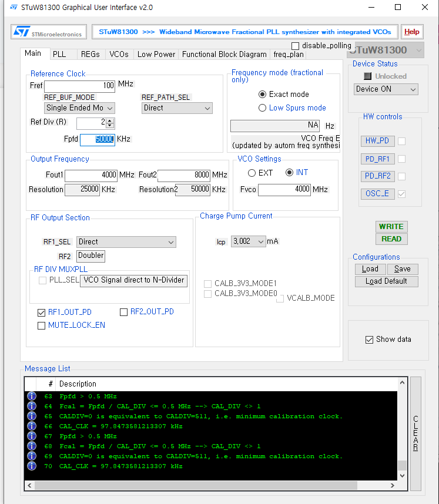Click the info icon on message row 66
Image resolution: width=439 pixels, height=504 pixels.
click(x=32, y=426)
